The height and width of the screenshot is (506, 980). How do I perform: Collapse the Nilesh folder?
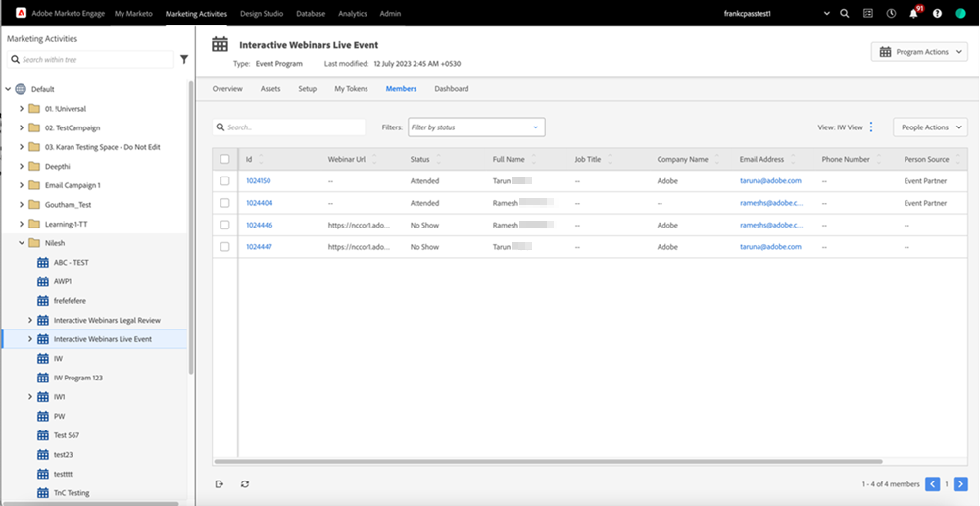click(x=22, y=243)
